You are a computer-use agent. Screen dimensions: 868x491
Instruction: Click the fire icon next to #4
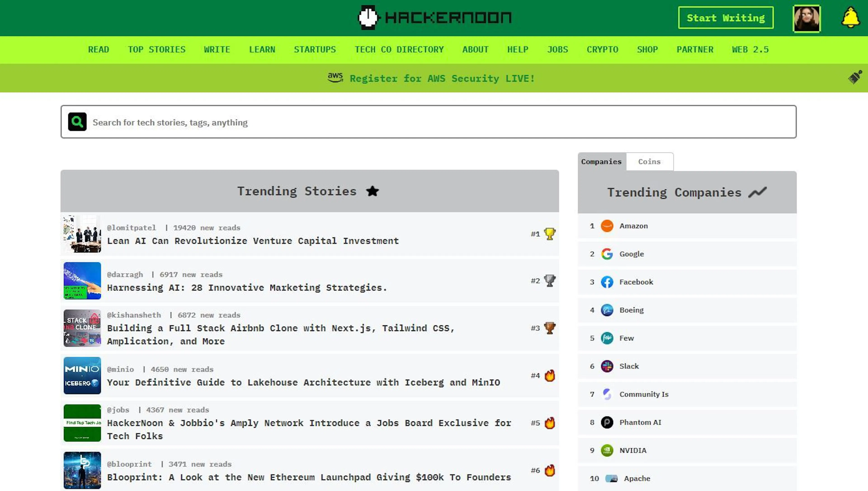[x=550, y=375]
